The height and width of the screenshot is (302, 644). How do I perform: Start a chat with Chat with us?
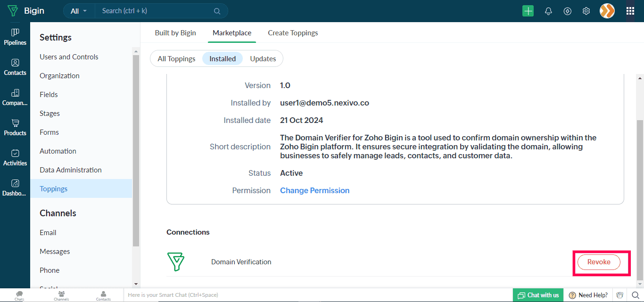(x=538, y=295)
